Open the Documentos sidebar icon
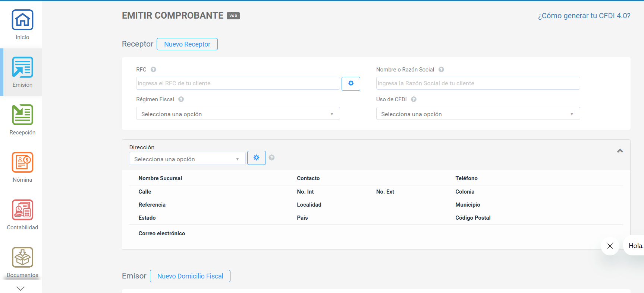The image size is (644, 293). pos(22,257)
